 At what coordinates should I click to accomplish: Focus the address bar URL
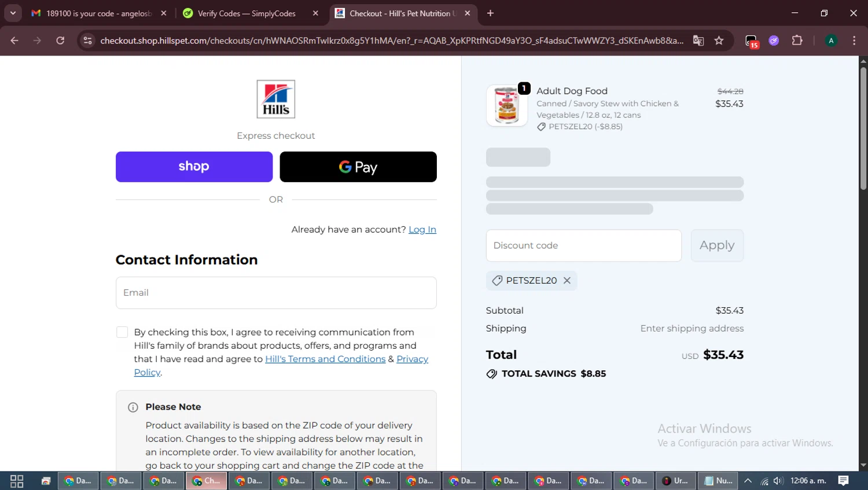coord(392,40)
